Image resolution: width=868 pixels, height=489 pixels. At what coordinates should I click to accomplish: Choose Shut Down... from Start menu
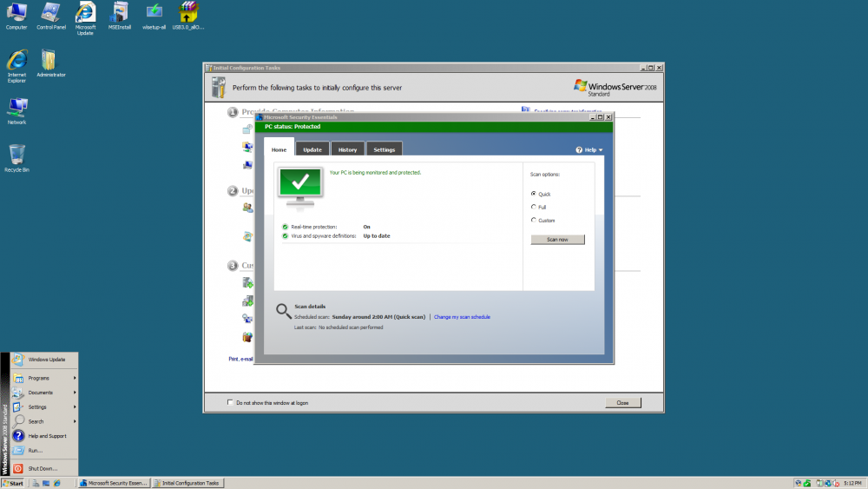[43, 468]
